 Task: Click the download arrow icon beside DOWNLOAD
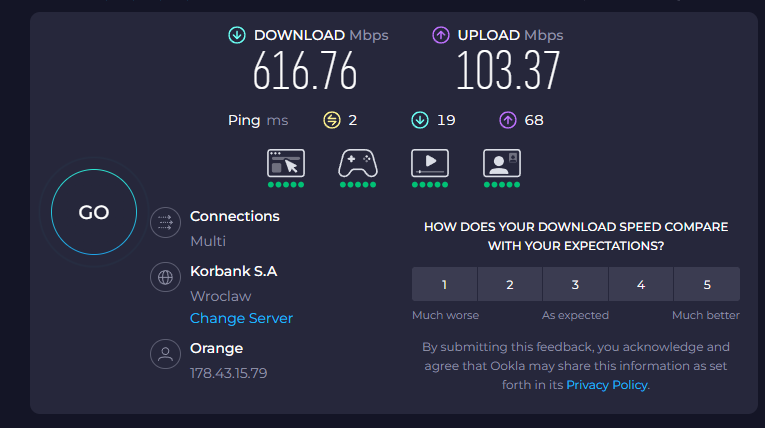tap(236, 36)
